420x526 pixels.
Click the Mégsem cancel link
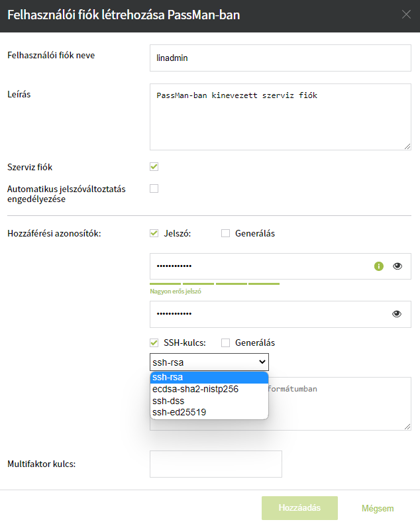click(378, 509)
